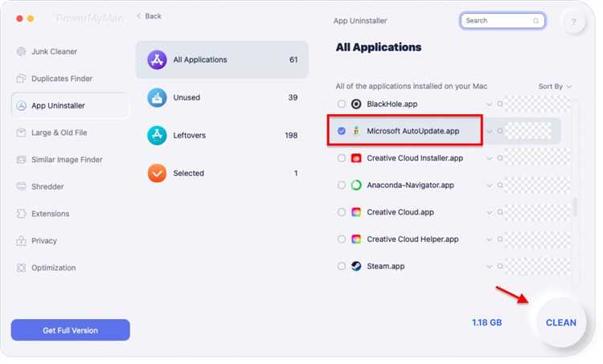Viewport: 603px width, 364px height.
Task: Click the application list vertical scrollbar
Action: pos(575,207)
